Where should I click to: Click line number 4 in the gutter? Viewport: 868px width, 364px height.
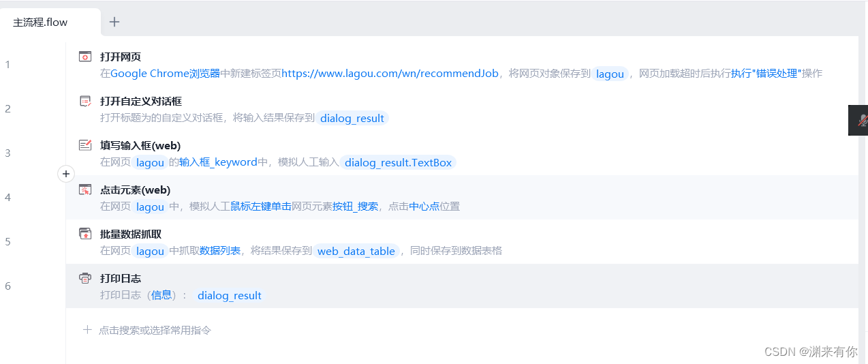coord(7,198)
